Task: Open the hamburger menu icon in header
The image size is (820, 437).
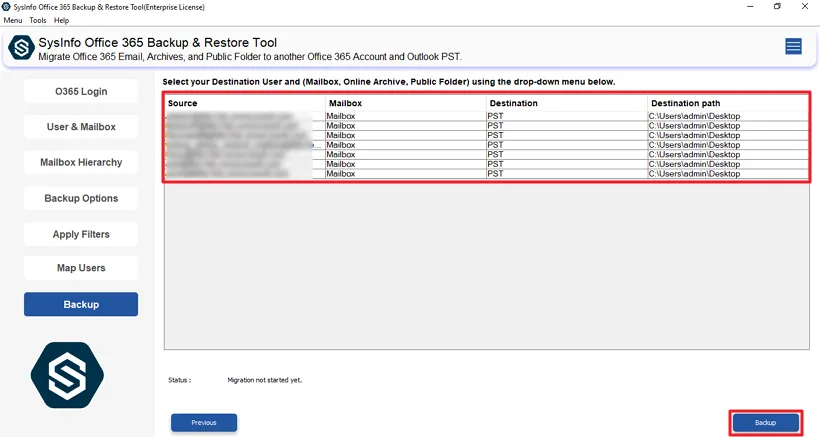Action: 793,47
